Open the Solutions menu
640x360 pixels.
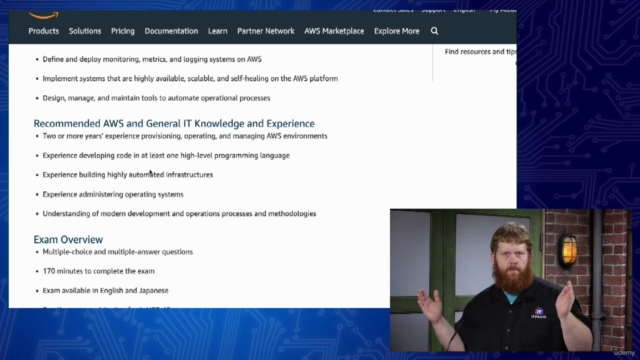pyautogui.click(x=85, y=31)
